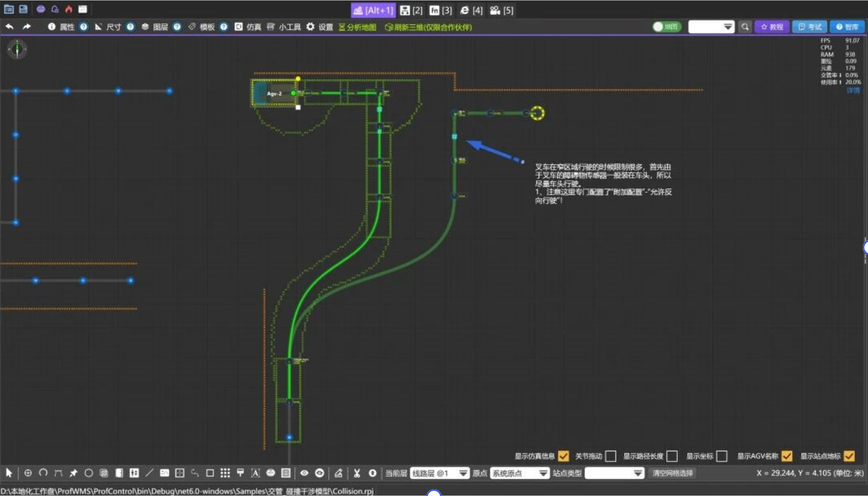Select the pin marker tool
868x496 pixels.
pyautogui.click(x=73, y=473)
